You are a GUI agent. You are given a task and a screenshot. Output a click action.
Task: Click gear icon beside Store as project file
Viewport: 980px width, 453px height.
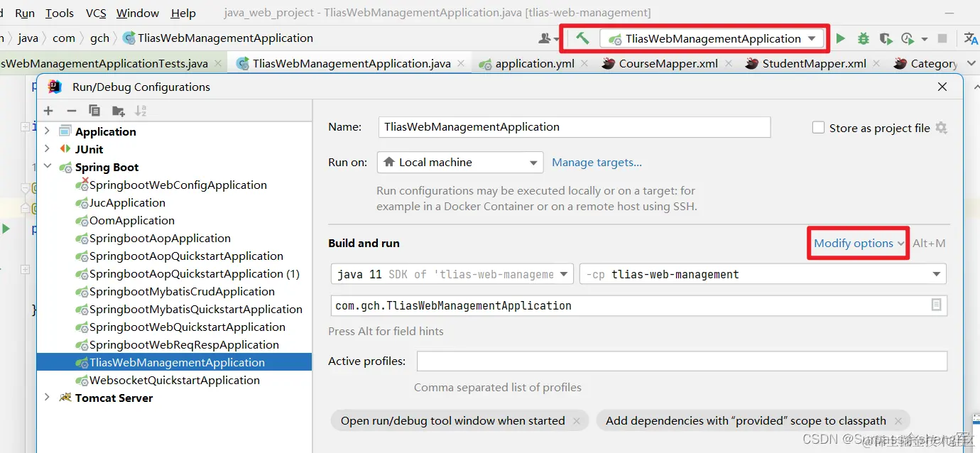tap(942, 128)
